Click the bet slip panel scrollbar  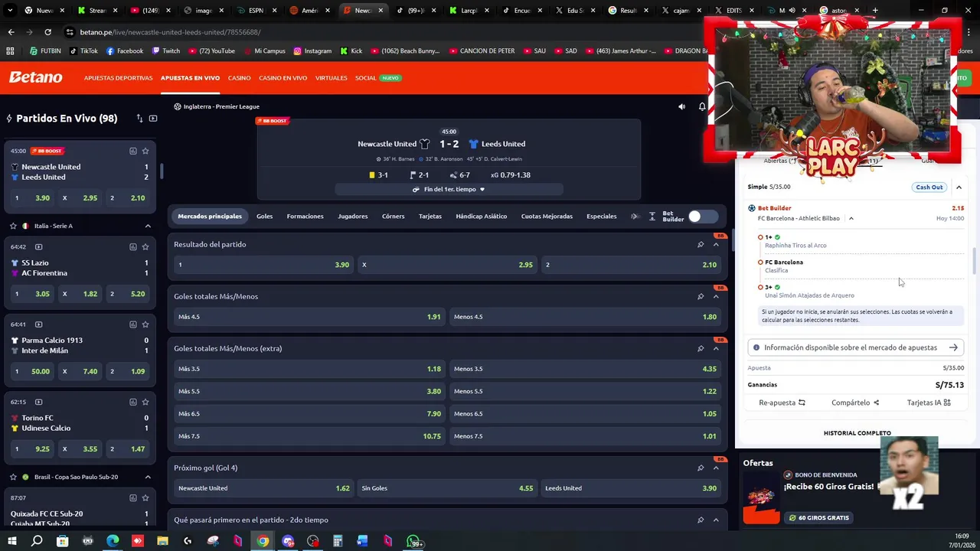974,260
